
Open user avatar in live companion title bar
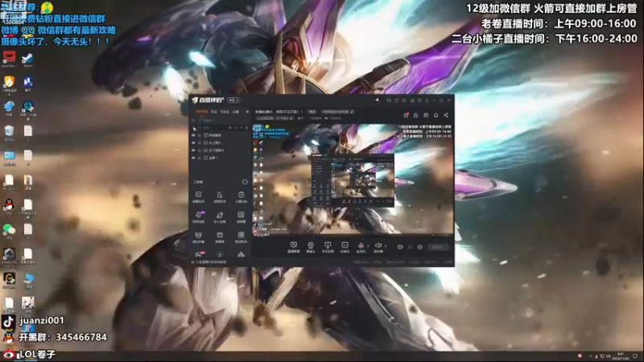[x=378, y=100]
